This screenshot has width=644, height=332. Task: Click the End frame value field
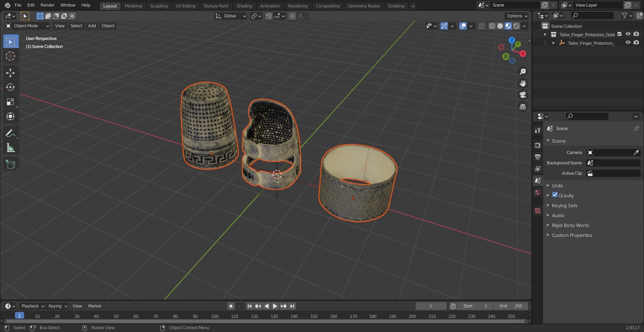click(511, 306)
